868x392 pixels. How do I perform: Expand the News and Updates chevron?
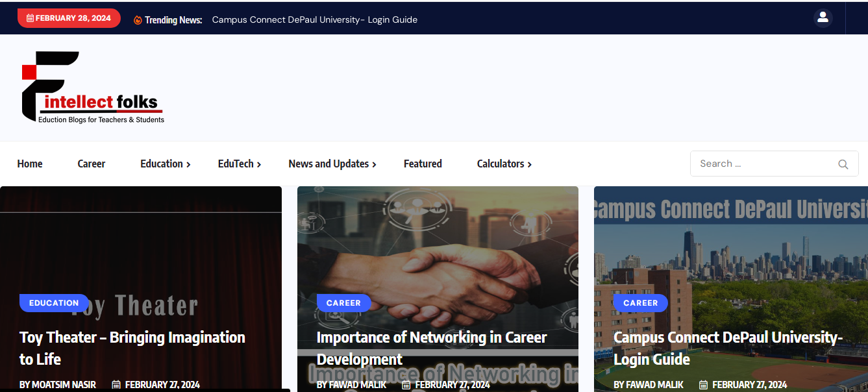[374, 165]
